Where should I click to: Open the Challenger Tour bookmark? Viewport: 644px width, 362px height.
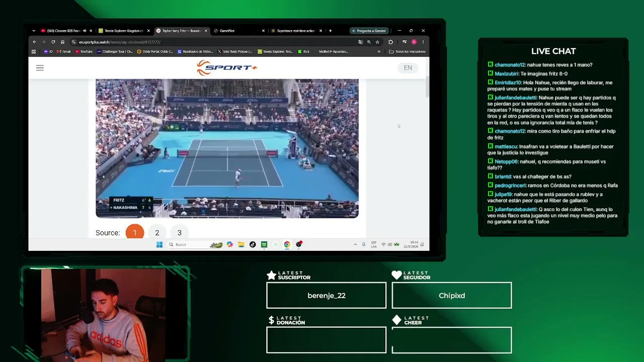(115, 51)
